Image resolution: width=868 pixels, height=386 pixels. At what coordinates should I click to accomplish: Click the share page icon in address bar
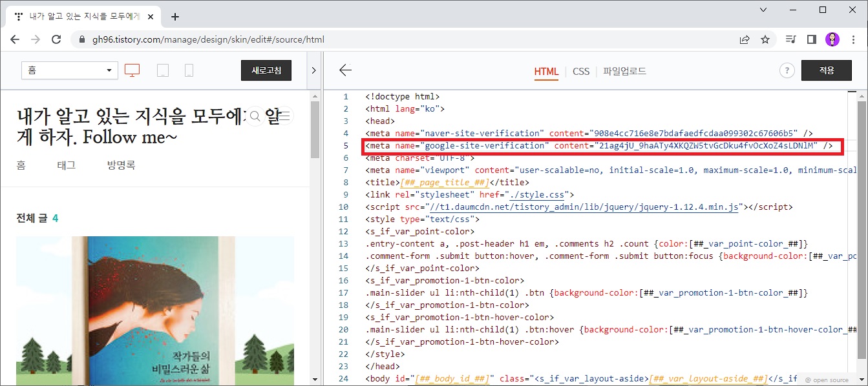745,39
